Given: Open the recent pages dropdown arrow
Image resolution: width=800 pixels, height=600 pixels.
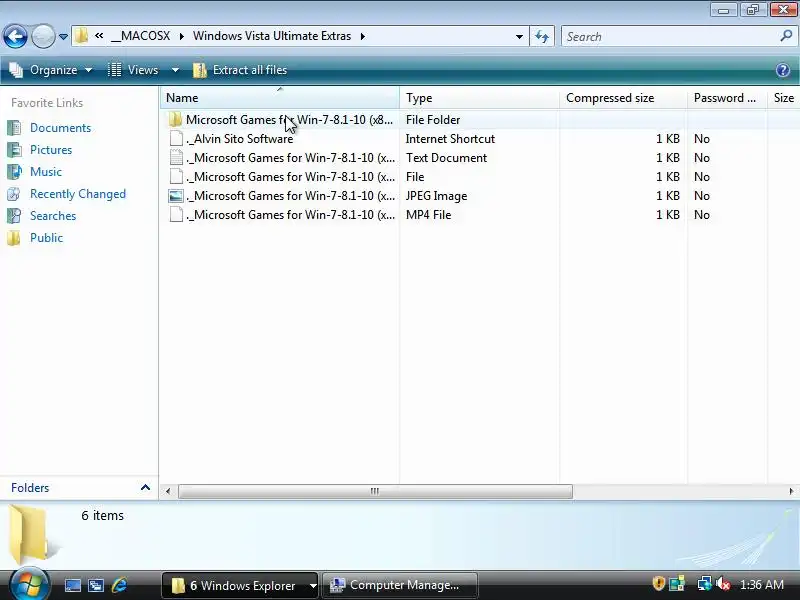Looking at the screenshot, I should [63, 37].
